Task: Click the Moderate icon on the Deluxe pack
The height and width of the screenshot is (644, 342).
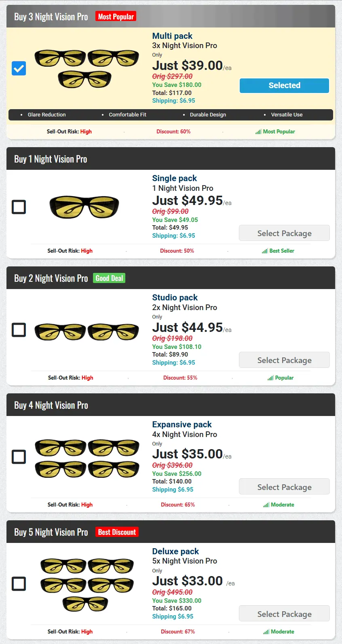Action: coord(266,631)
